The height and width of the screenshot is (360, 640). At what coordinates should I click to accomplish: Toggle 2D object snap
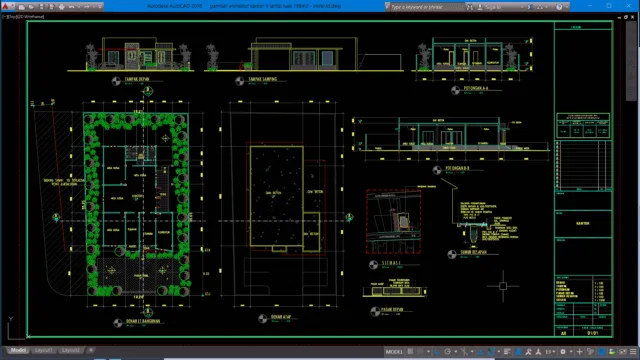pyautogui.click(x=491, y=351)
